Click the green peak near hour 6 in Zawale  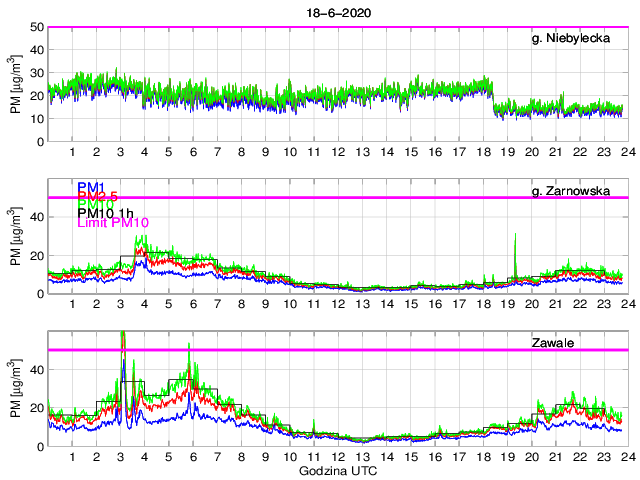click(x=189, y=348)
